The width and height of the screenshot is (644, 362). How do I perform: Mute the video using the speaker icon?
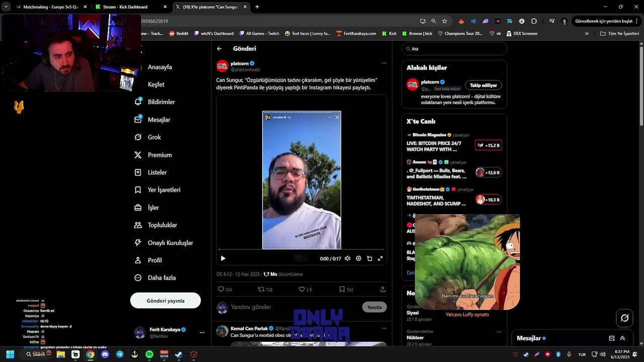pyautogui.click(x=347, y=258)
